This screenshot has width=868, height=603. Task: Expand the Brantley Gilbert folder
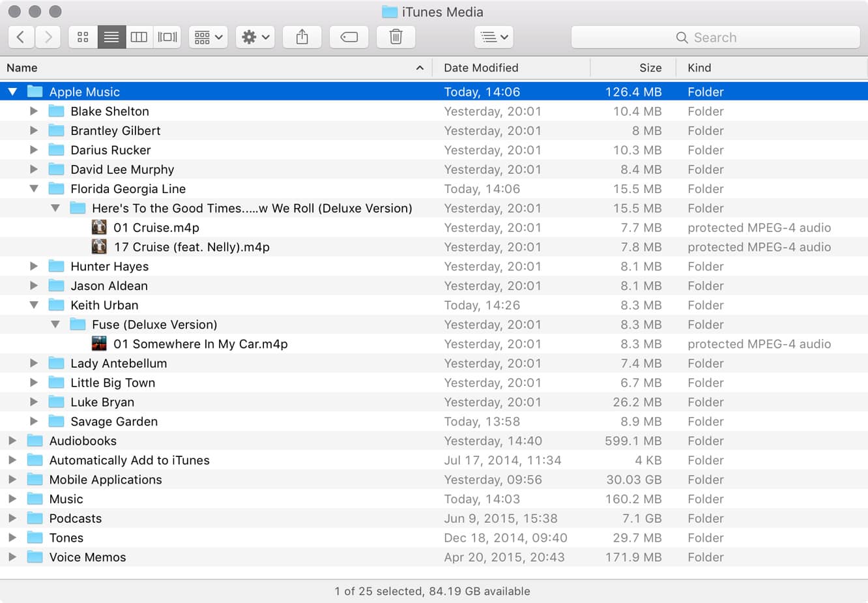point(34,130)
